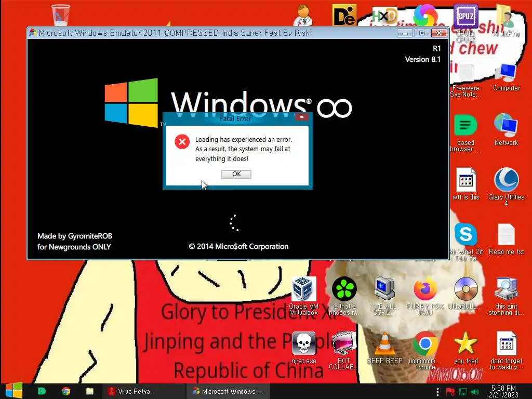The width and height of the screenshot is (532, 399).
Task: Click OK in the Fatal Error dialog
Action: point(236,174)
